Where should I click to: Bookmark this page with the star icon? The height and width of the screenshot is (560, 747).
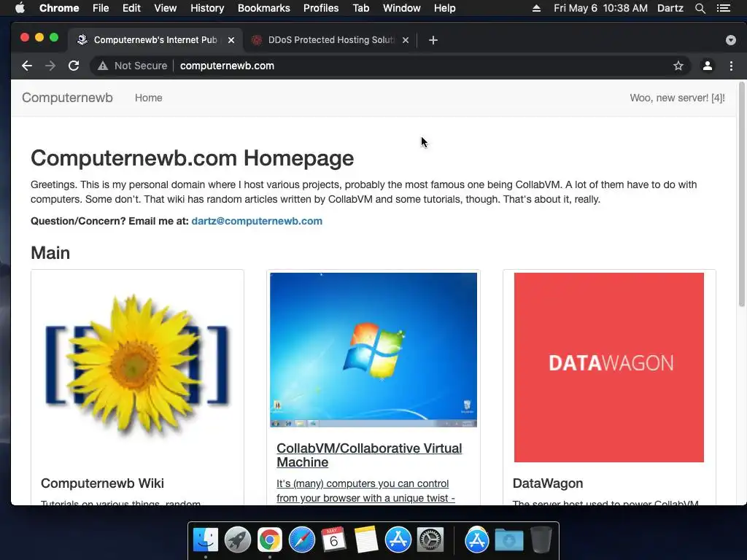click(678, 66)
